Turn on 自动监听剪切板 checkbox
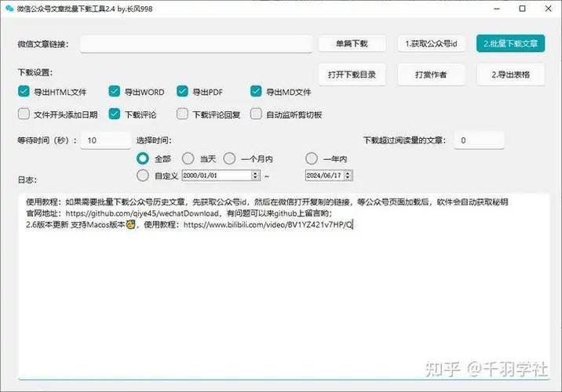The width and height of the screenshot is (562, 392). (x=257, y=114)
